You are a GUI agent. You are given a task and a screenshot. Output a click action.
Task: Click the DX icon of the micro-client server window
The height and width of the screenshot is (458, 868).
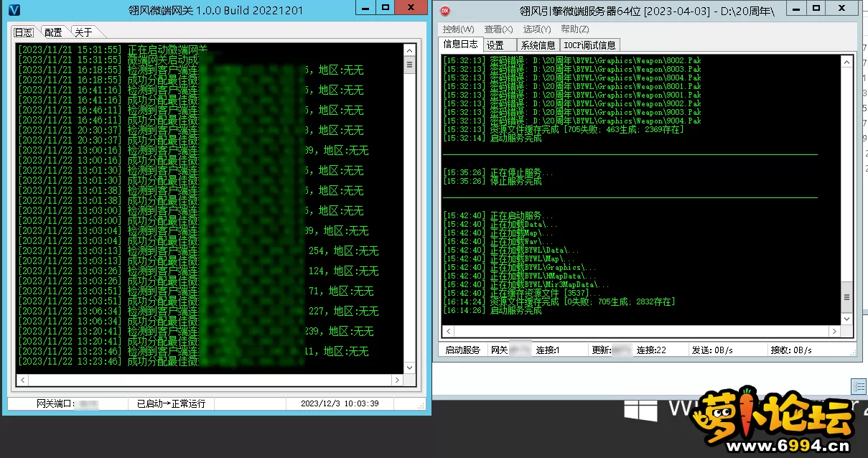click(445, 11)
